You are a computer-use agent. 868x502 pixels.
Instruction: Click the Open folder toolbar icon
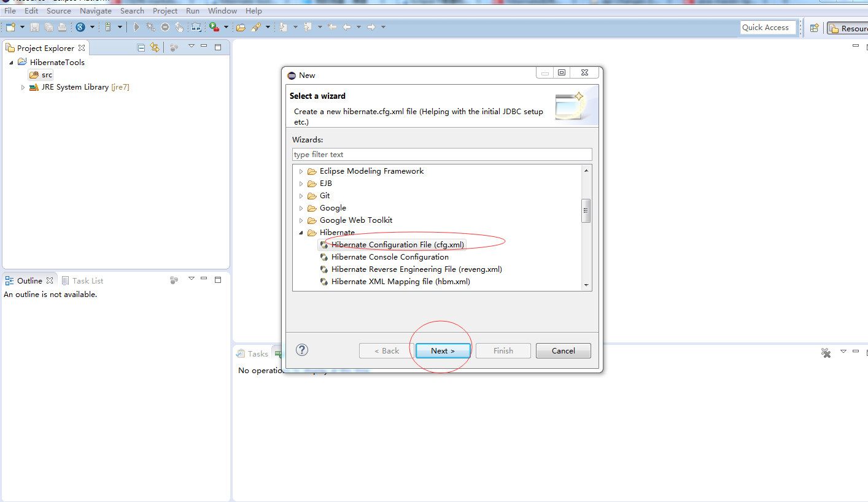click(x=241, y=27)
